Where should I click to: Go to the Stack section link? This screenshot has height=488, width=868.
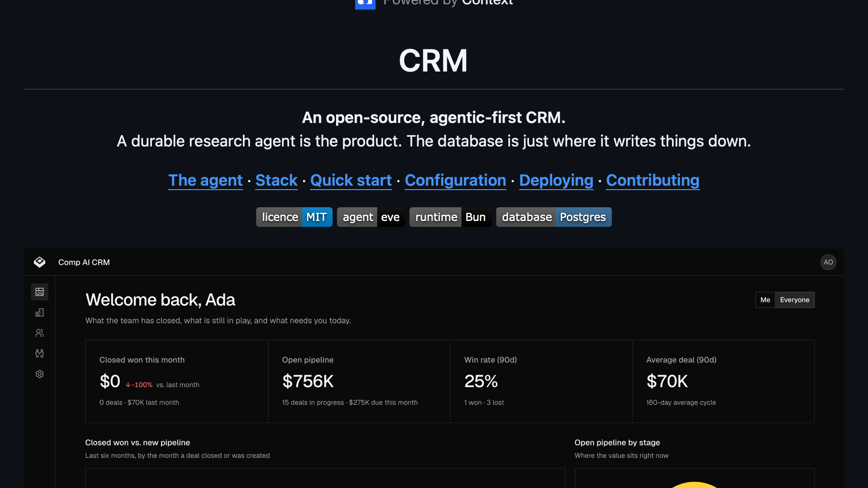coord(276,180)
